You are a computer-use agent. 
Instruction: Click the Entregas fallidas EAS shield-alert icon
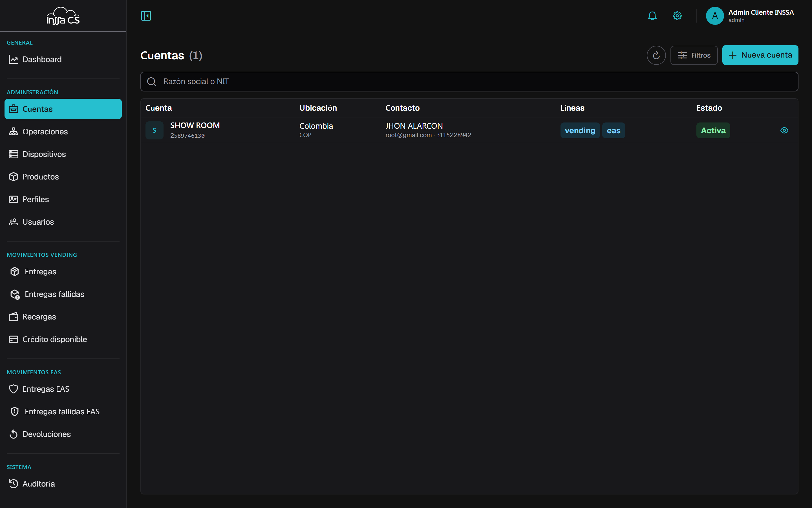15,411
